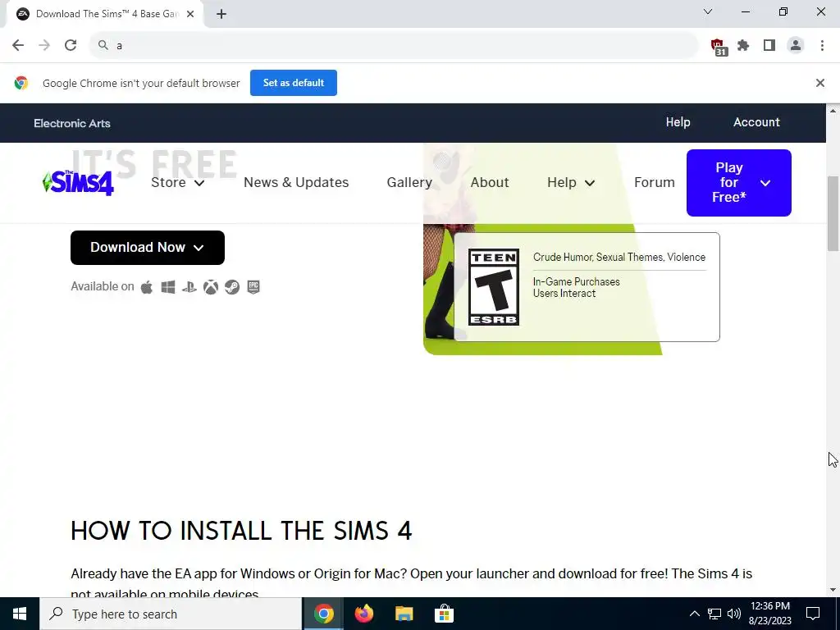Focus the address bar
Viewport: 840px width, 630px height.
[x=396, y=46]
